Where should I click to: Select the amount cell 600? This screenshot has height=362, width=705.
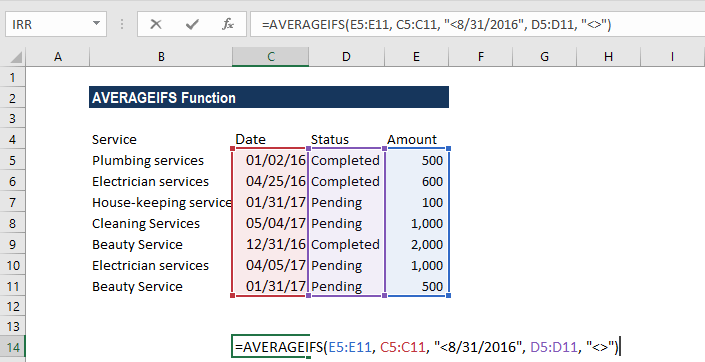click(x=416, y=181)
